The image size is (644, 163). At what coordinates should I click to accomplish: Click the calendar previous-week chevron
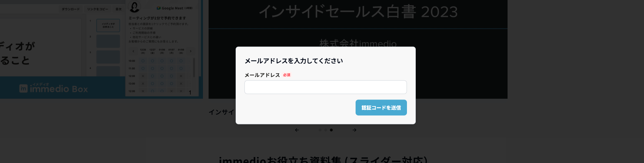pos(133,51)
